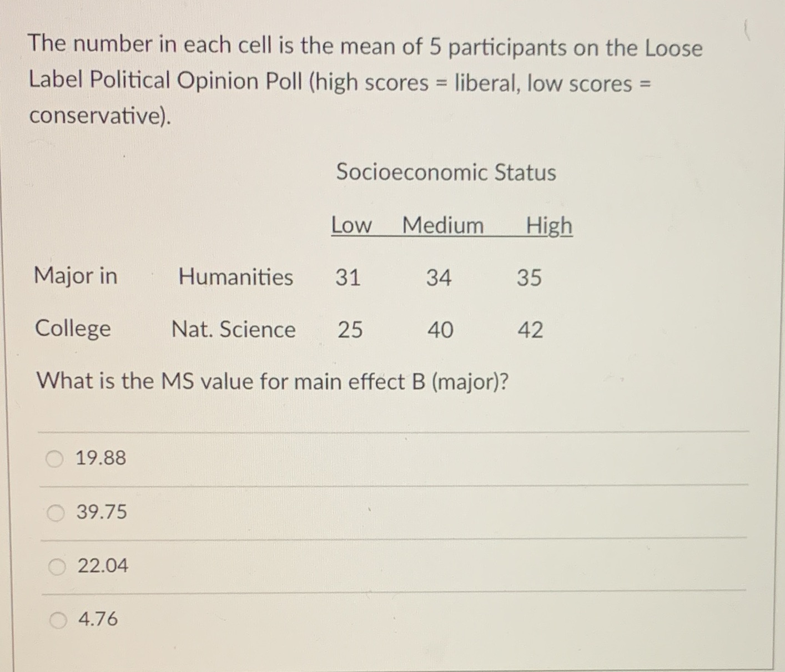Click the Medium column header
This screenshot has width=785, height=672.
[x=442, y=225]
